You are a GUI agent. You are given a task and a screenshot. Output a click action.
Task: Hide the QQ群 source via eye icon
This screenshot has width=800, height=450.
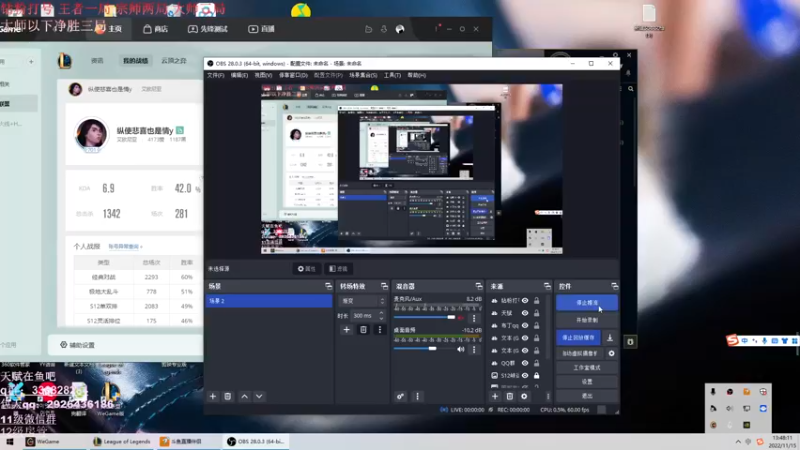(525, 363)
